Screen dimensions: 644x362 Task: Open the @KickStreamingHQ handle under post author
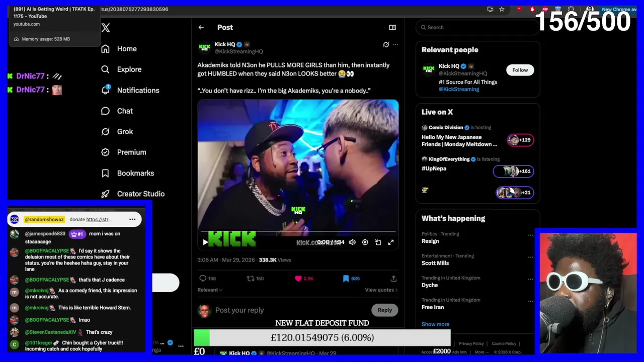pyautogui.click(x=238, y=51)
